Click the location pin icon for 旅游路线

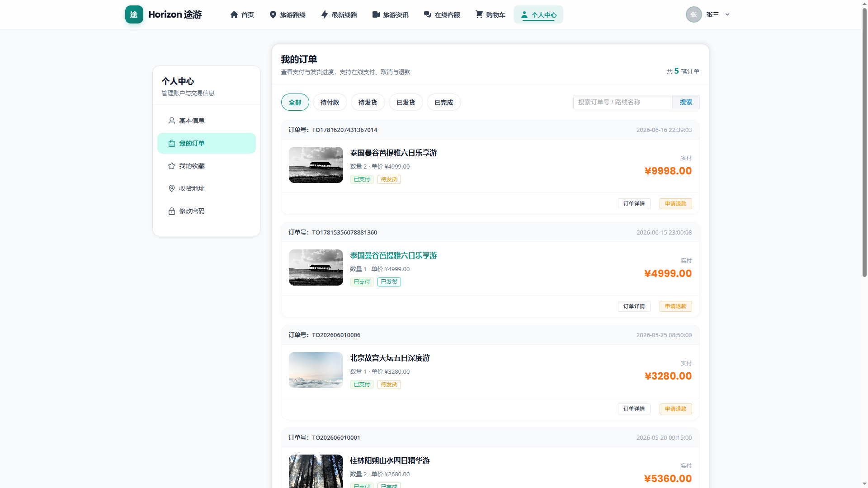pyautogui.click(x=273, y=14)
